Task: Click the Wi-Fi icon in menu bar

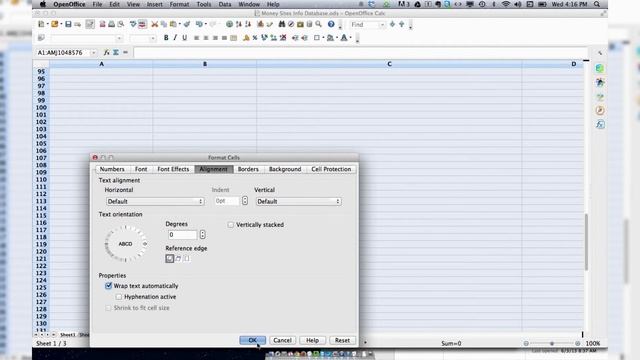Action: click(506, 4)
